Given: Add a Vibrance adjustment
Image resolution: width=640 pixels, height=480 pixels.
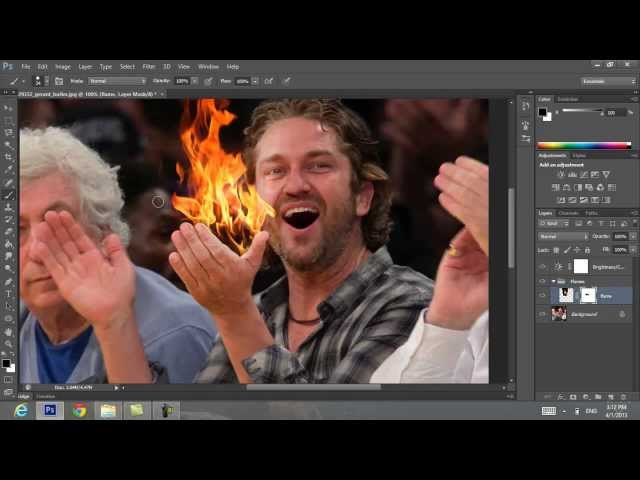Looking at the screenshot, I should [x=607, y=175].
